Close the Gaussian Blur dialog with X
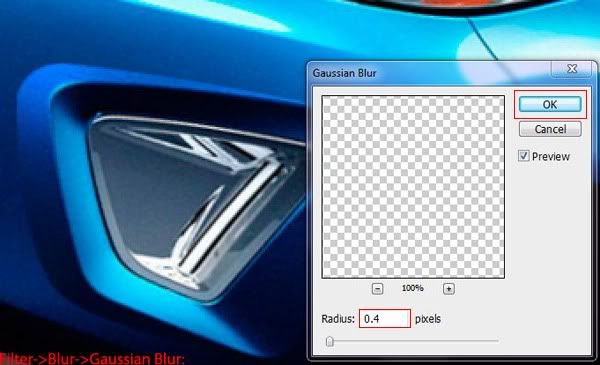 572,69
